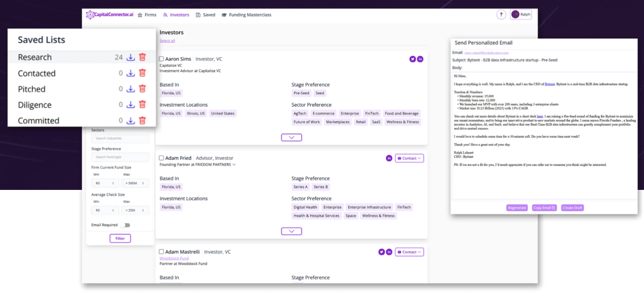Open Adam Fried's Contact dropdown
This screenshot has height=294, width=644.
point(409,158)
